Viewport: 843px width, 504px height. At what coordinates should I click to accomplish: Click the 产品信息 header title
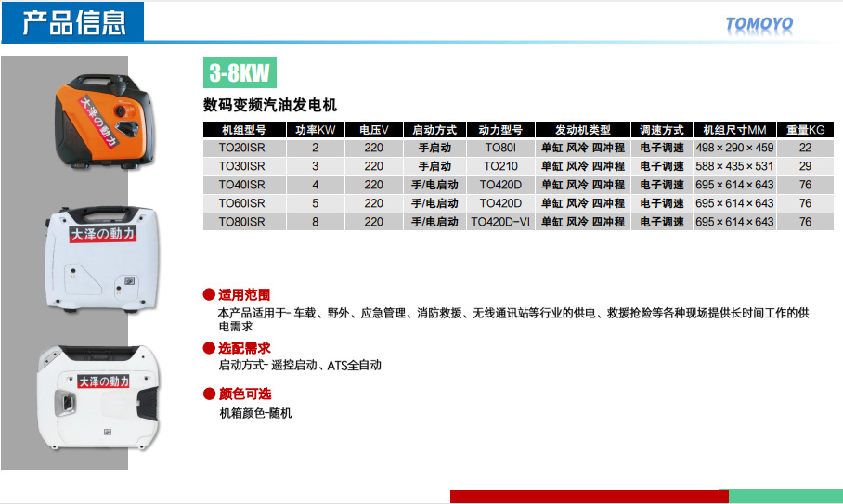pyautogui.click(x=74, y=23)
